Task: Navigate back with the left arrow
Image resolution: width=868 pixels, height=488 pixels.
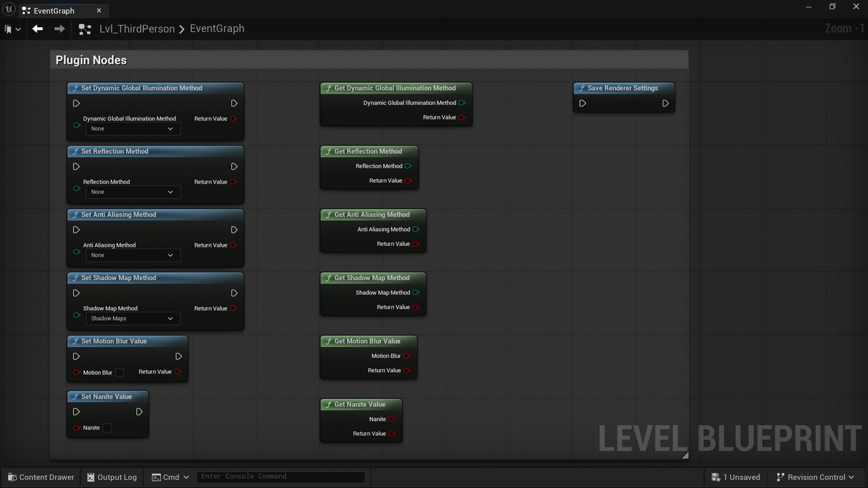Action: pyautogui.click(x=37, y=28)
